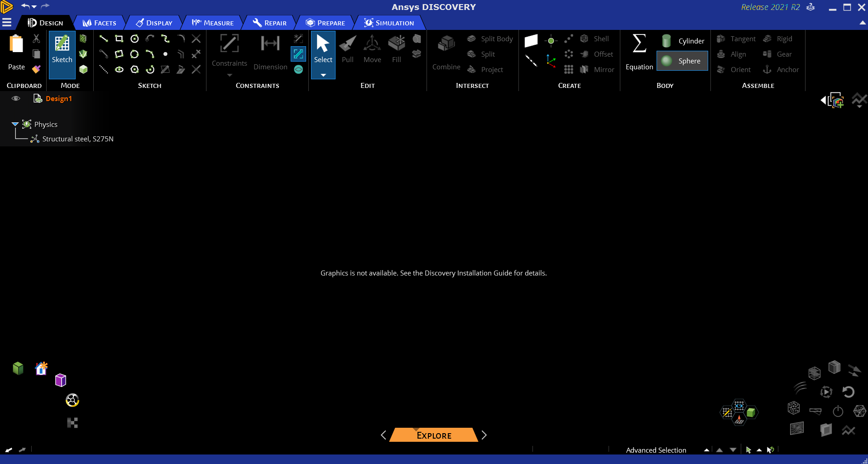Insert a Plane from Create group
The width and height of the screenshot is (868, 464).
(531, 41)
